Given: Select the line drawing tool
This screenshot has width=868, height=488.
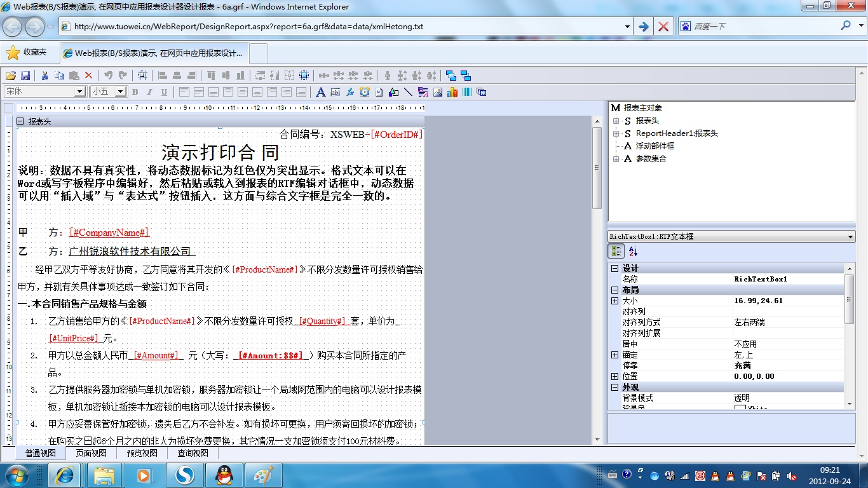Looking at the screenshot, I should 408,92.
